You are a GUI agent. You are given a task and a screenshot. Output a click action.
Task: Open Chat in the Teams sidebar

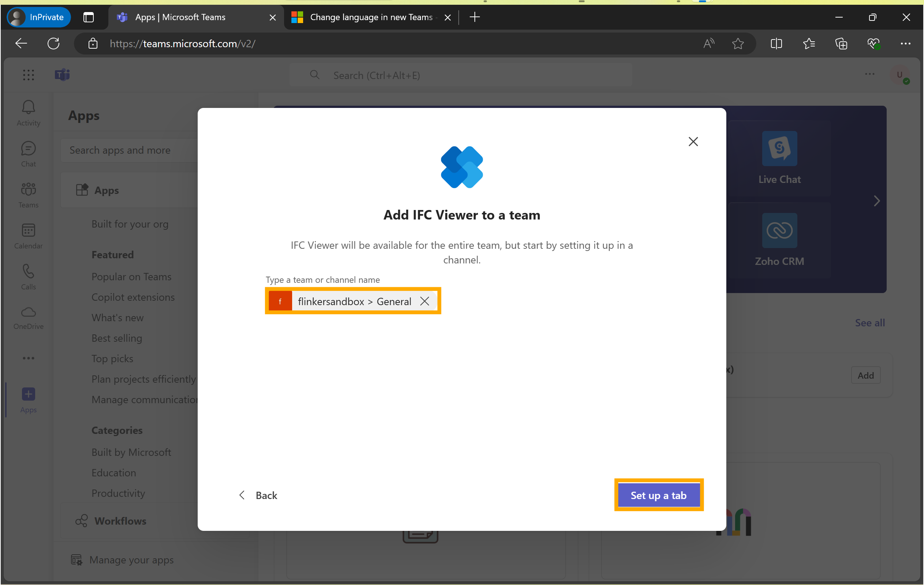pos(29,154)
